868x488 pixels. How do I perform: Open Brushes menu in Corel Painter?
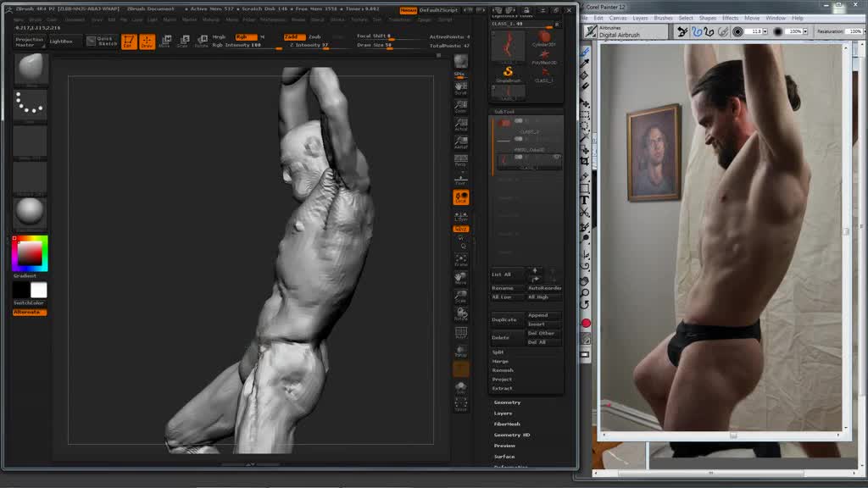663,19
